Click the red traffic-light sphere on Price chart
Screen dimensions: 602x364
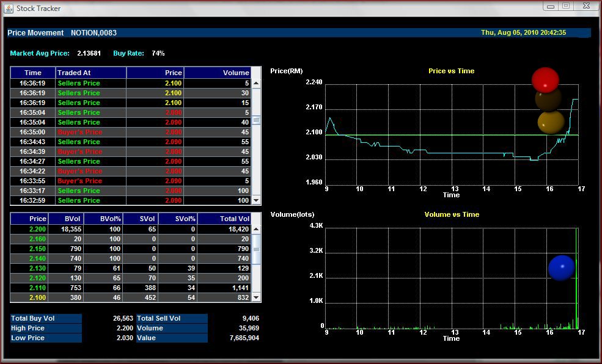pos(546,79)
